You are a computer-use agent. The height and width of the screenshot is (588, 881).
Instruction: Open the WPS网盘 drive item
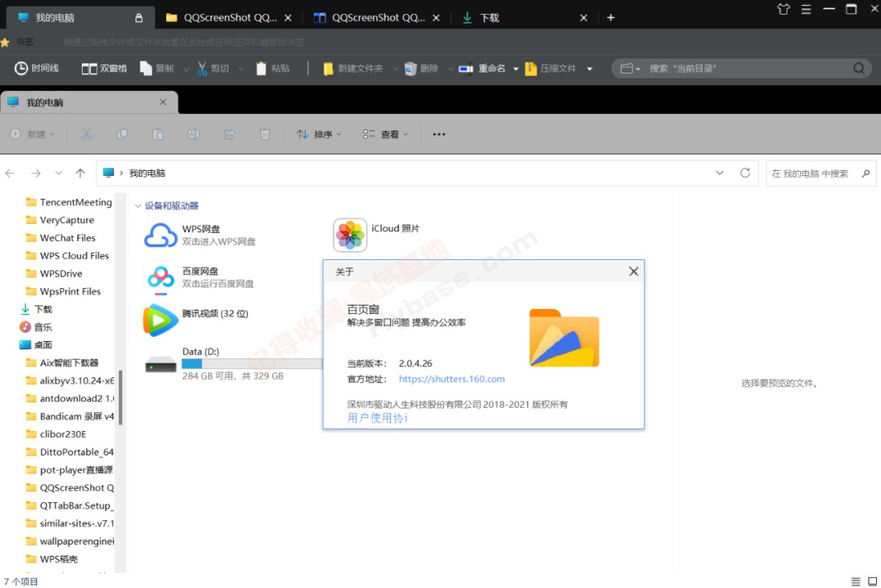[x=200, y=235]
